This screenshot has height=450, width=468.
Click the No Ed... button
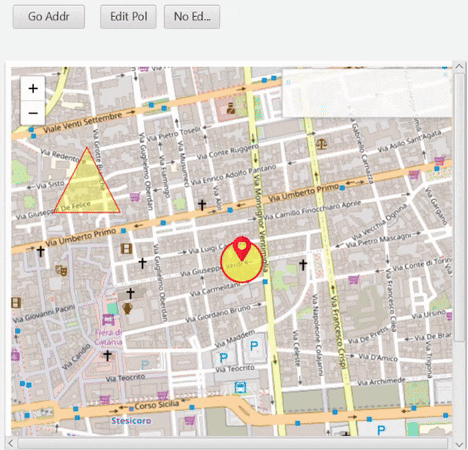tap(192, 16)
